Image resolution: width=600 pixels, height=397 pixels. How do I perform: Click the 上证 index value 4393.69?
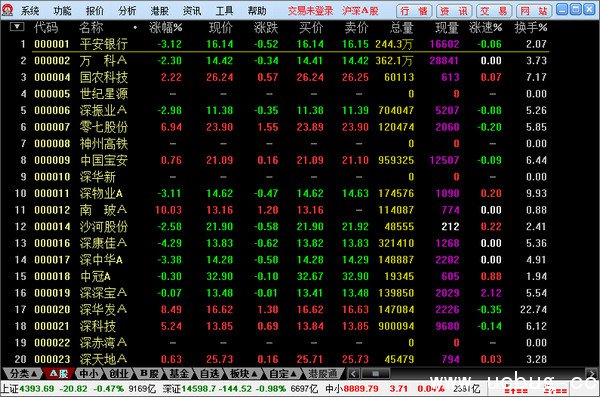tap(37, 389)
